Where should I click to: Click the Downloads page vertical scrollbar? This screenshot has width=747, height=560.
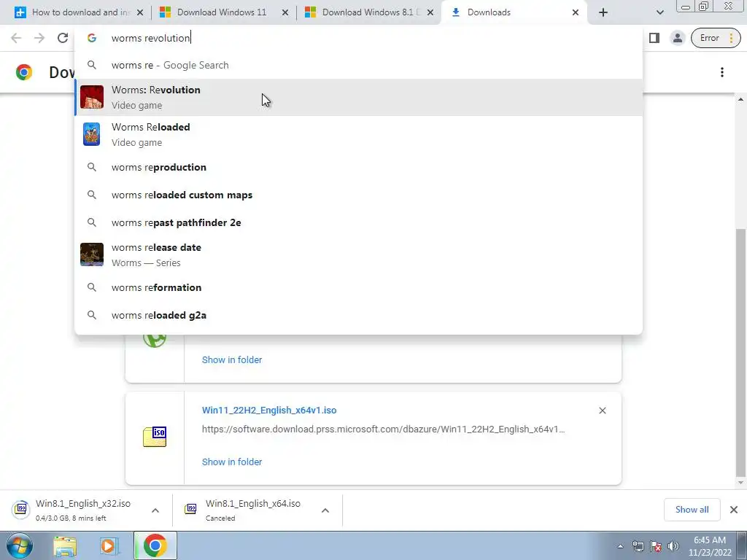[740, 352]
